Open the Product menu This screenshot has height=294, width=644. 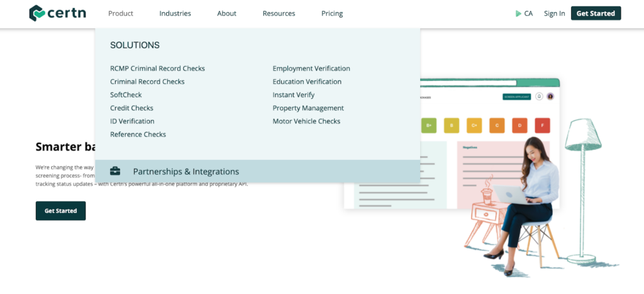(x=121, y=13)
